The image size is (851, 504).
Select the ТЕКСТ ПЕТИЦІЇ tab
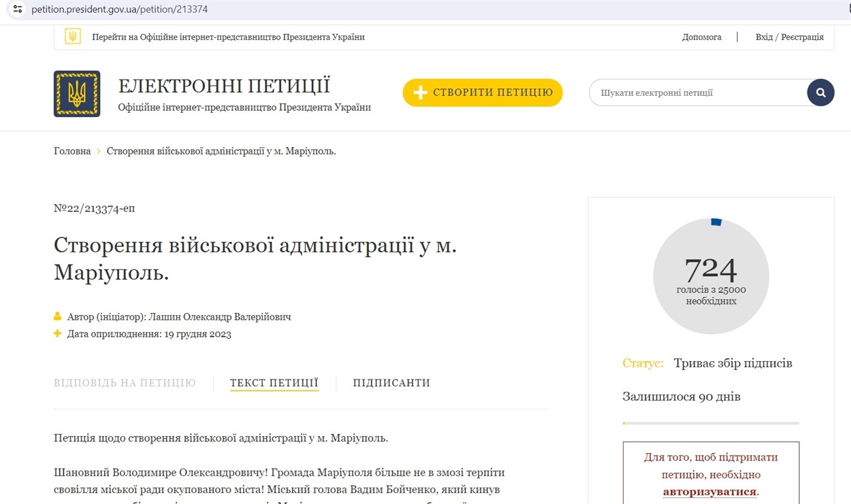click(x=274, y=383)
